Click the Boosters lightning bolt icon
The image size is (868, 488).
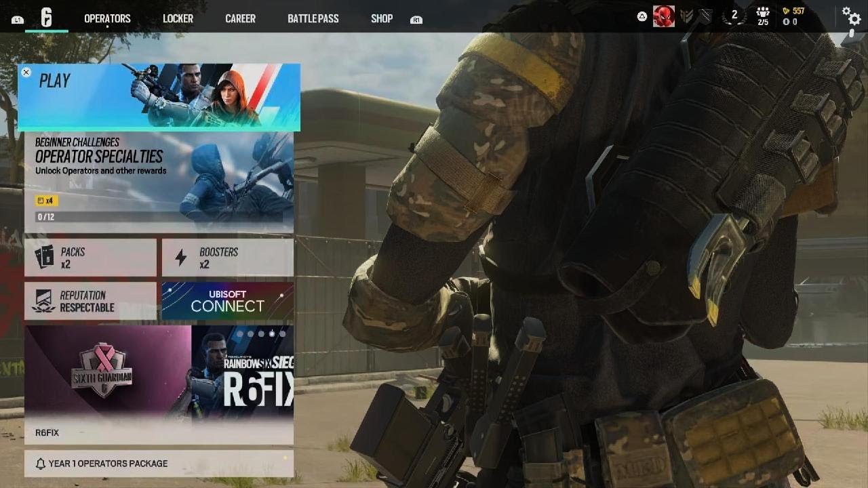[180, 258]
